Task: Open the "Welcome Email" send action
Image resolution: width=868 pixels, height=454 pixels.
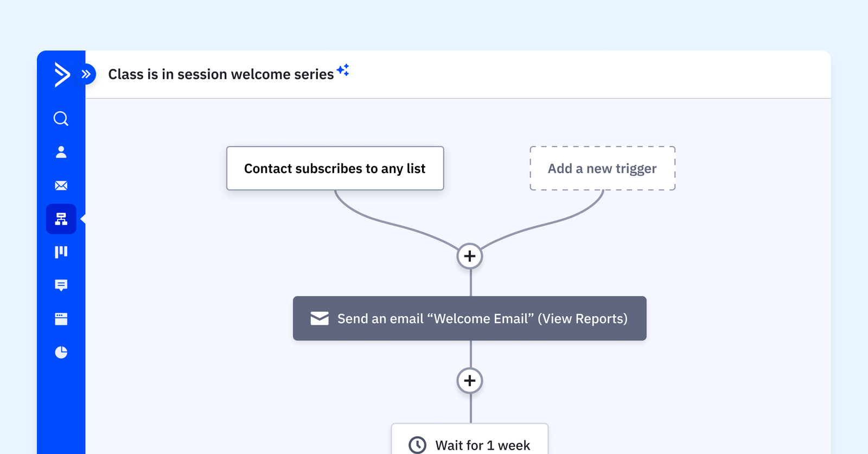Action: click(482, 318)
